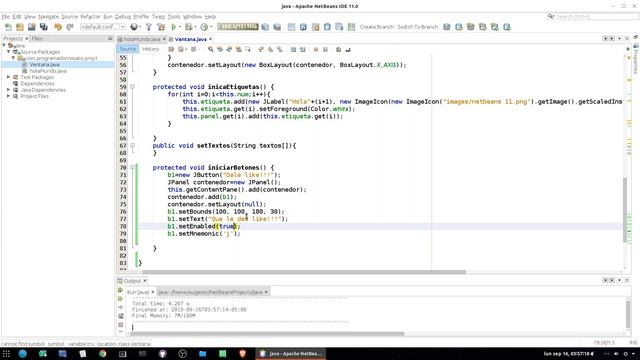
Task: Open the Run Project dropdown arrow
Action: point(180,27)
